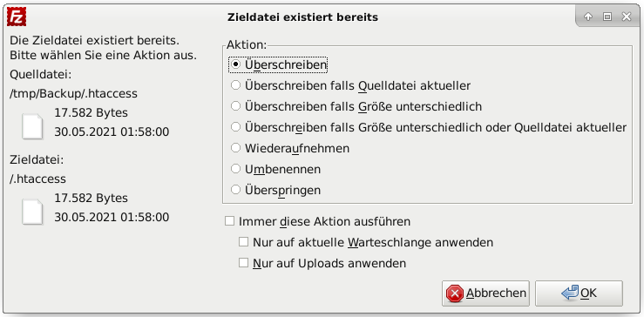Click the target file document icon

[x=32, y=212]
